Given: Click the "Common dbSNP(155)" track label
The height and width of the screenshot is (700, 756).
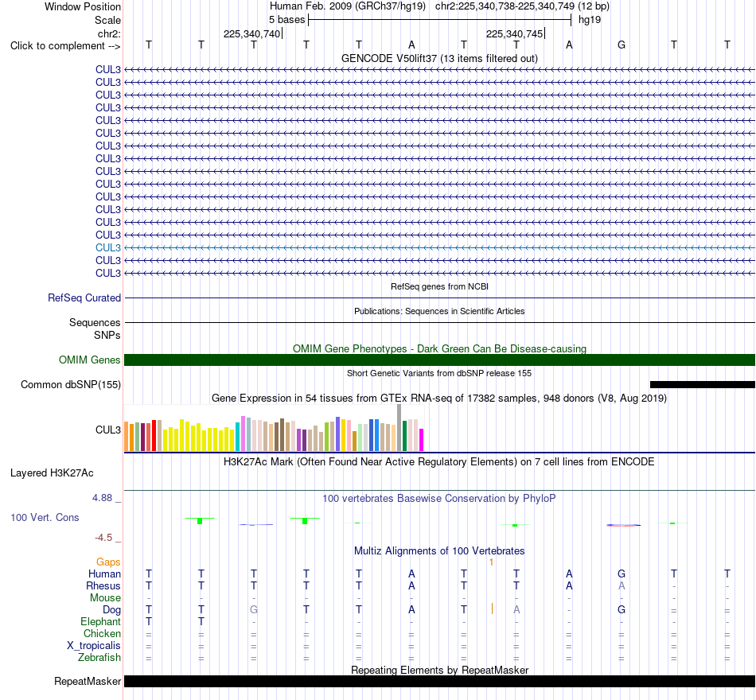Looking at the screenshot, I should (71, 385).
